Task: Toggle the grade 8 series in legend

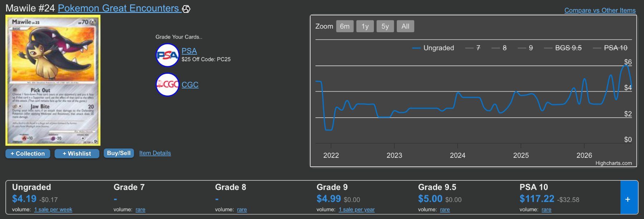Action: pyautogui.click(x=499, y=48)
